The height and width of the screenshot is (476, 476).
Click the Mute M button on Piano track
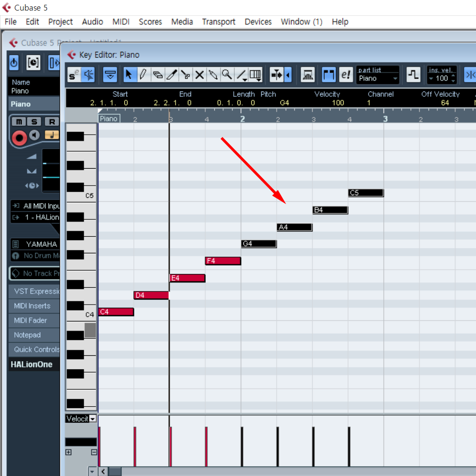tap(19, 122)
